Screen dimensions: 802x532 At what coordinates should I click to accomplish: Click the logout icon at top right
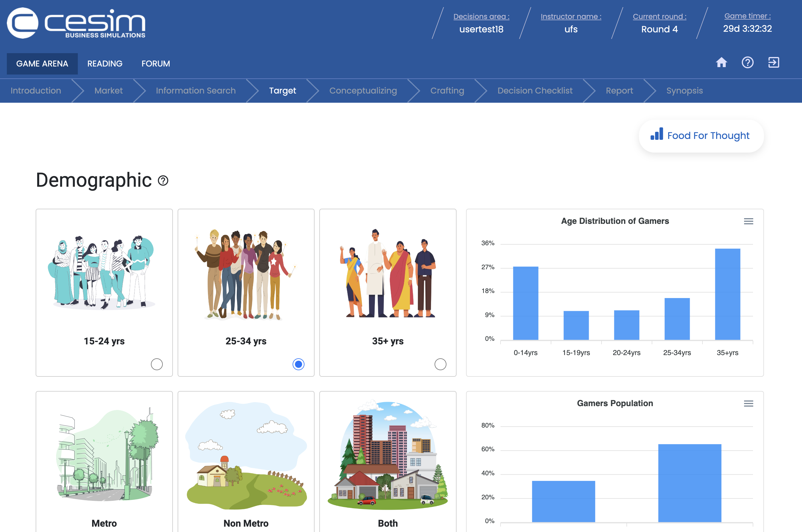point(774,63)
